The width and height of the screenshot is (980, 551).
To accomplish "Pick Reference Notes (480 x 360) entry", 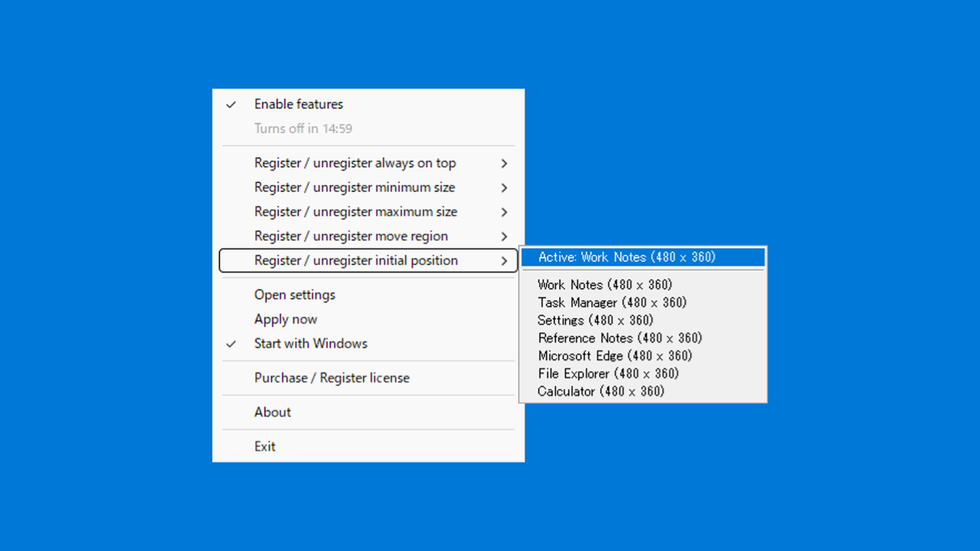I will [x=643, y=338].
